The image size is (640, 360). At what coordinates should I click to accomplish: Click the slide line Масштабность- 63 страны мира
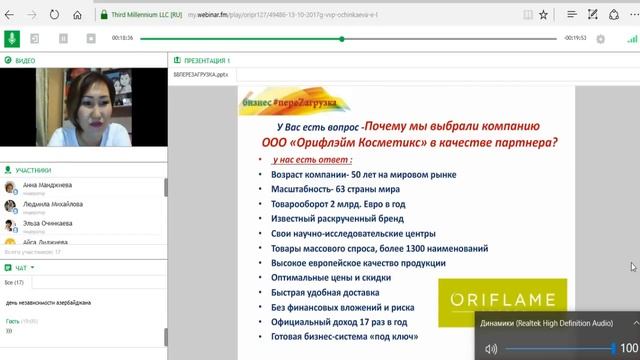pyautogui.click(x=336, y=189)
